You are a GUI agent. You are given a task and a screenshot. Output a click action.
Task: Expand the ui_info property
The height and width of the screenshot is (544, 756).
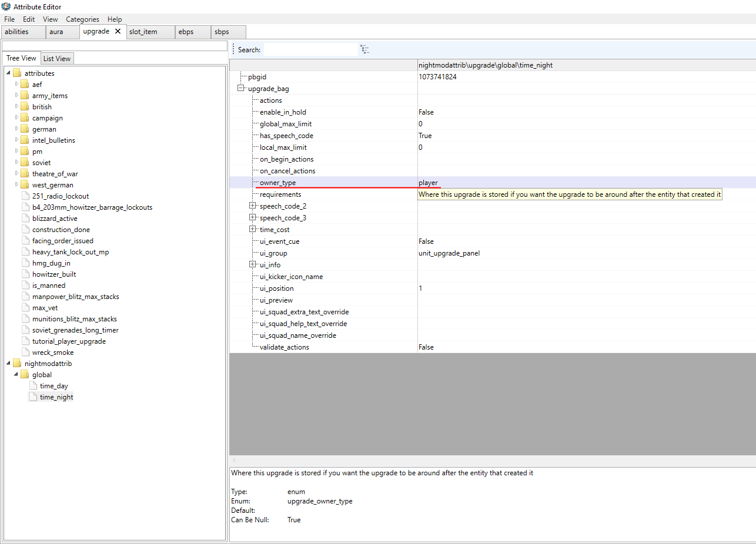point(253,265)
